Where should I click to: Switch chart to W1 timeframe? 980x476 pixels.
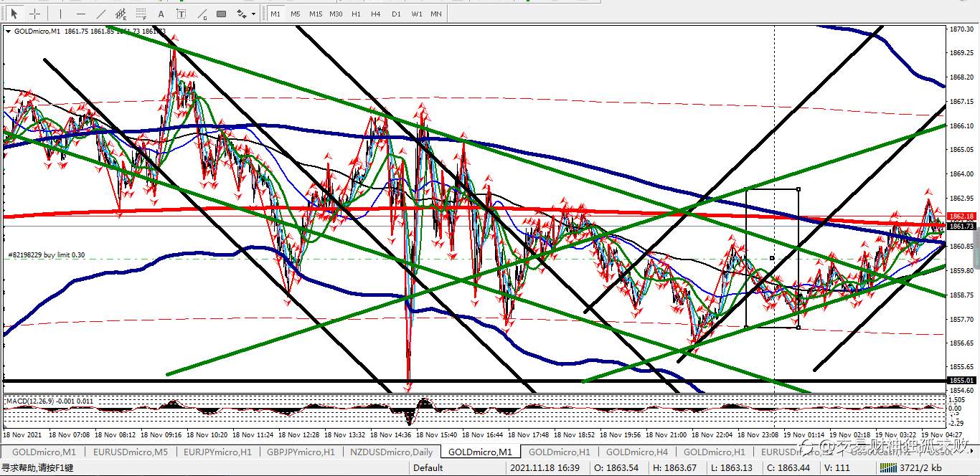(x=416, y=14)
